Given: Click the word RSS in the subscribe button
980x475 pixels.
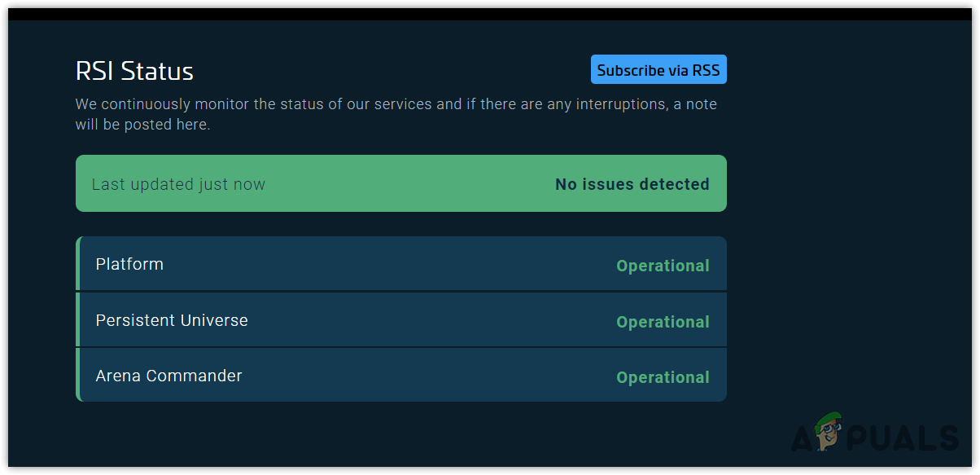Looking at the screenshot, I should pyautogui.click(x=706, y=70).
